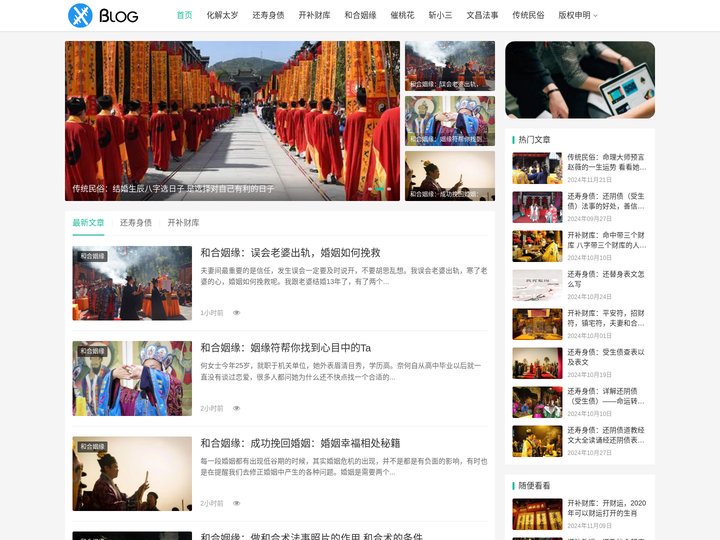Open article title 做和合术法事照片的作用
This screenshot has height=540, width=720.
coord(311,536)
